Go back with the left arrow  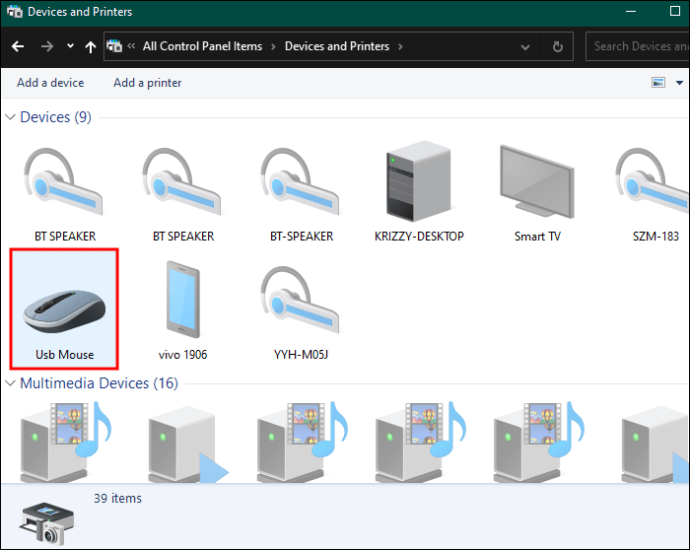pyautogui.click(x=18, y=46)
